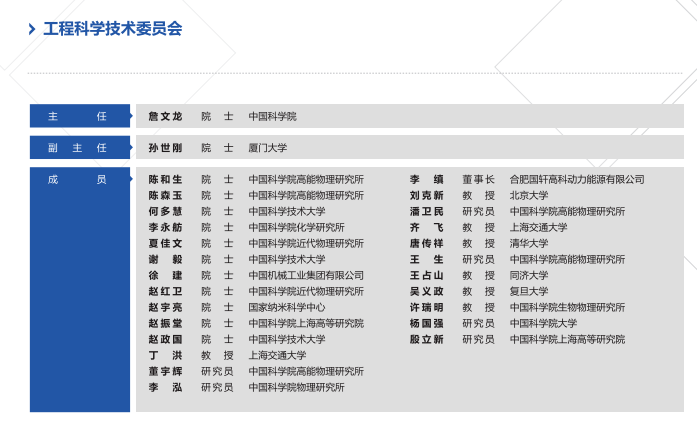Click the name 王占山
Viewport: 697px width, 432px height.
point(427,276)
